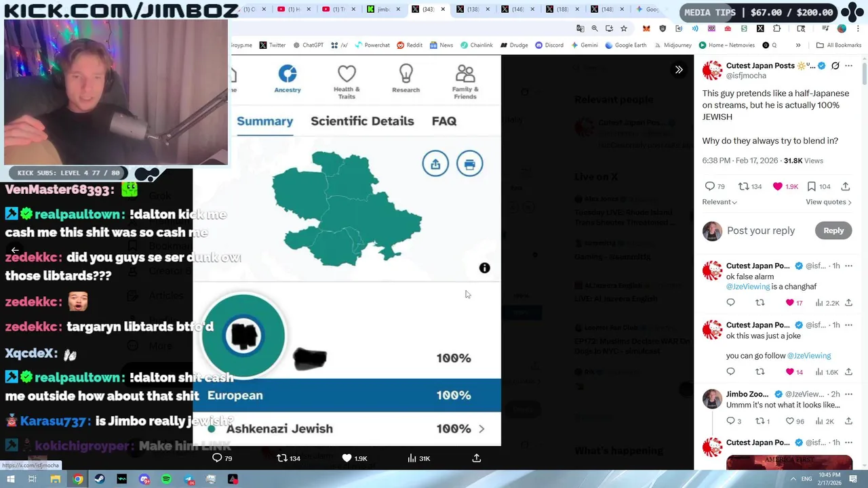
Task: Click the share icon above ancestry map
Action: [x=435, y=164]
